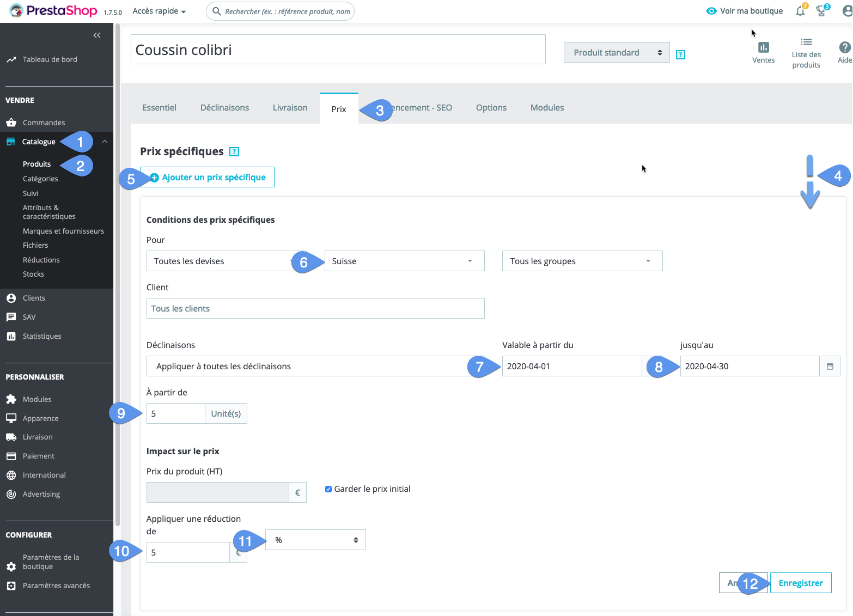Open the Ventes statistics icon
Viewport: 853px width, 616px height.
pyautogui.click(x=763, y=52)
